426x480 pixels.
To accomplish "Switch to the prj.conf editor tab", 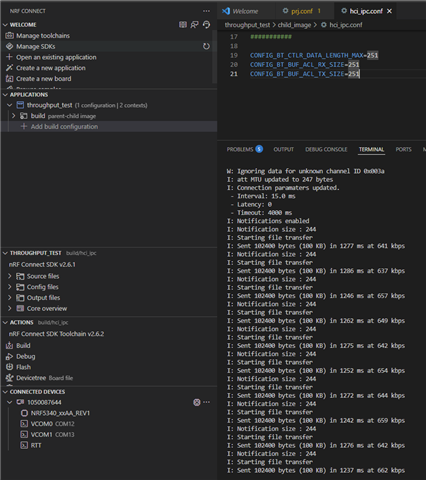I will (305, 11).
